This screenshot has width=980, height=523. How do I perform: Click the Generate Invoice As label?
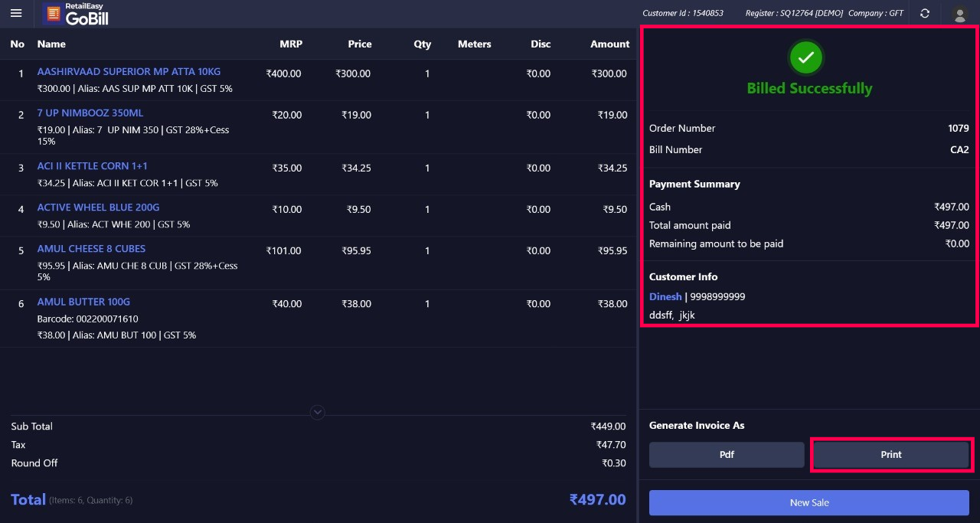[x=697, y=426]
